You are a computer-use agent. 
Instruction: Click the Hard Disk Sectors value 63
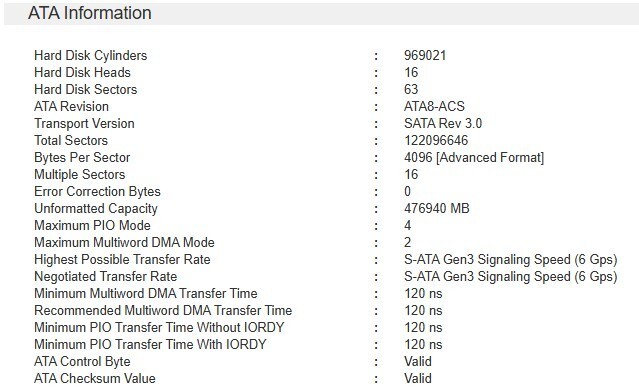[411, 89]
